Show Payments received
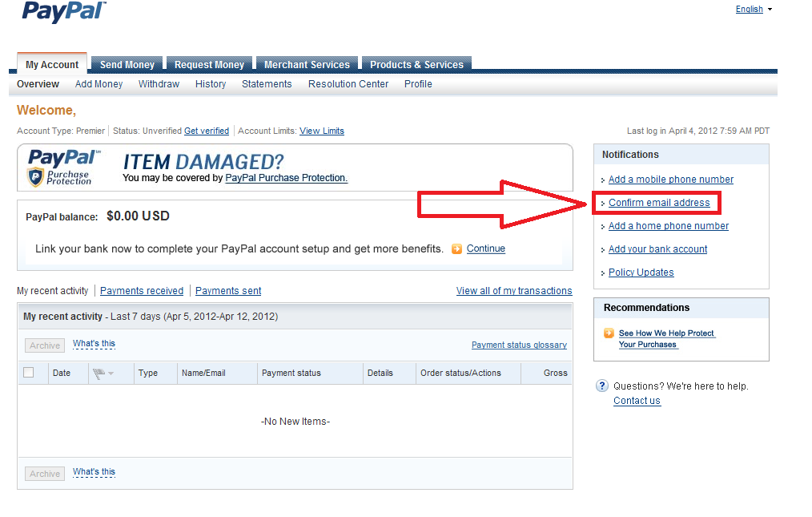Screen dimensions: 812x517 (x=142, y=291)
